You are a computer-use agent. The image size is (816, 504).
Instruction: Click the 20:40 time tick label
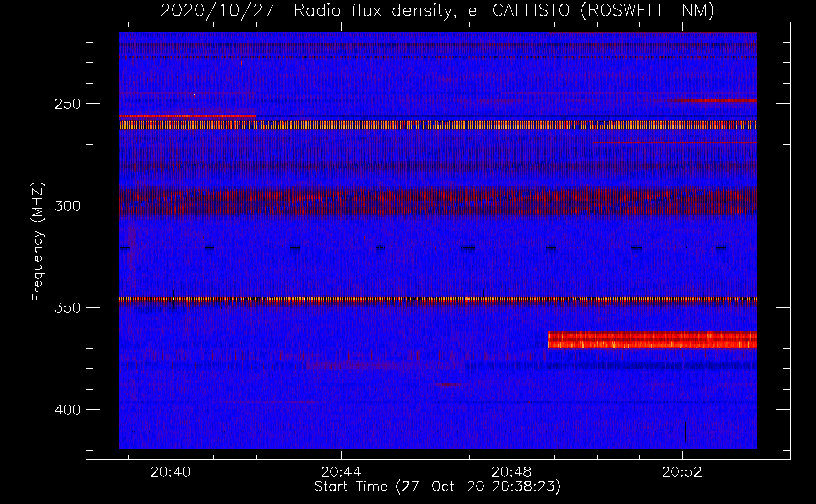click(171, 472)
